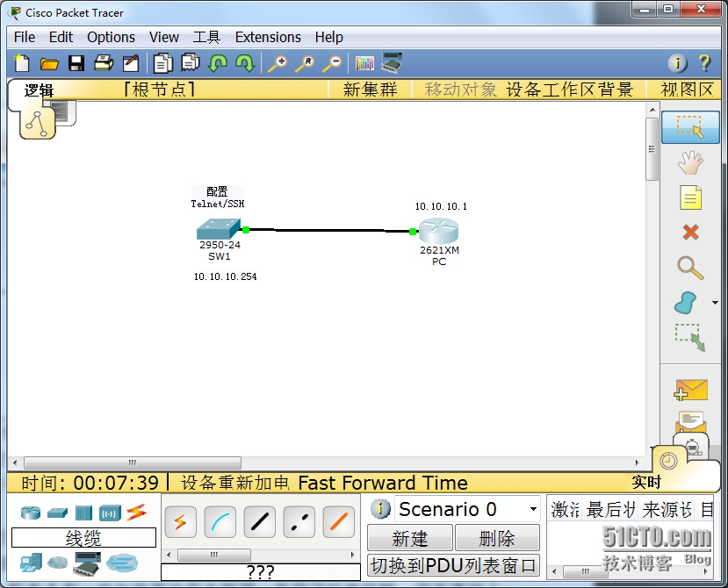This screenshot has width=728, height=588.
Task: Open the drawing palette icon
Action: [364, 63]
